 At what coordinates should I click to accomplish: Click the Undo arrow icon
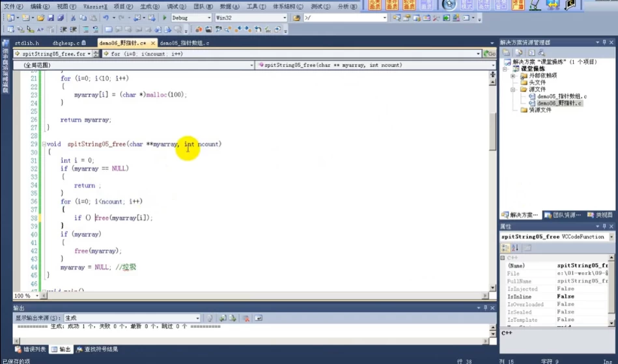click(106, 18)
